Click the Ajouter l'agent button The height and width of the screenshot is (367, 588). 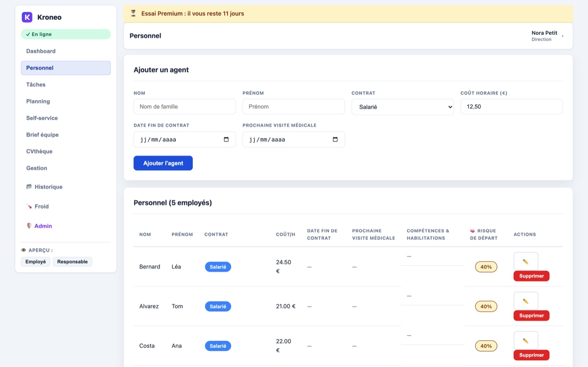point(163,163)
